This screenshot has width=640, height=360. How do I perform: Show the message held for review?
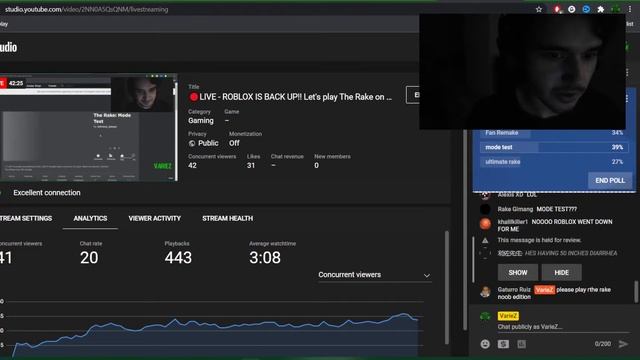tap(518, 272)
